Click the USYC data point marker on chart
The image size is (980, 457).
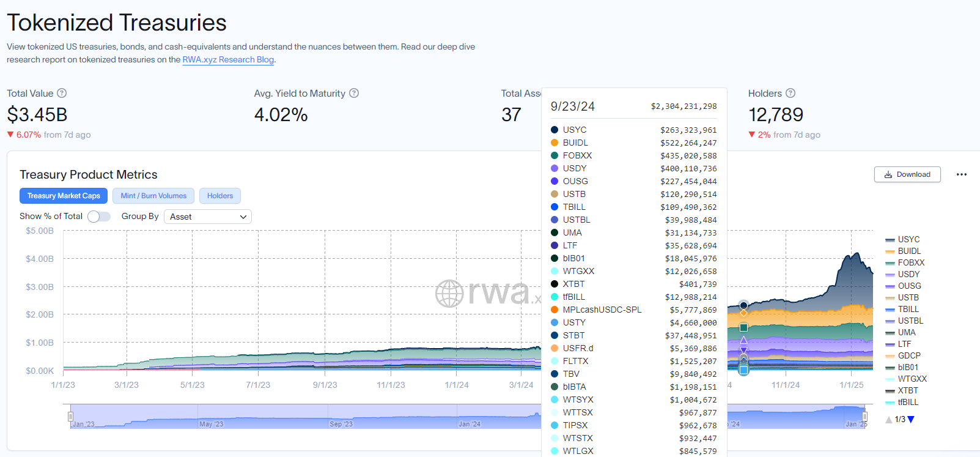coord(743,305)
